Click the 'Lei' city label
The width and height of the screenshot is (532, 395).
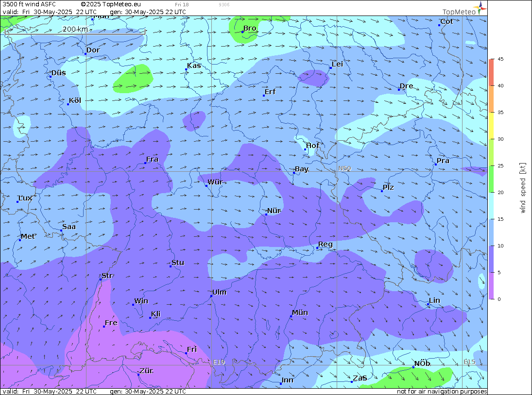(x=337, y=64)
